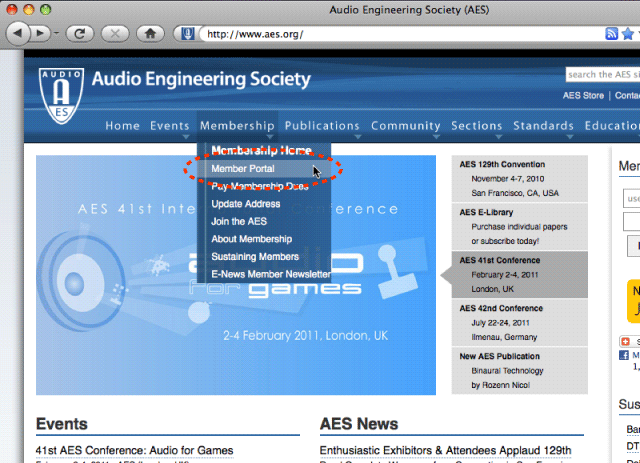Click the AES News section heading
640x463 pixels.
pos(359,424)
